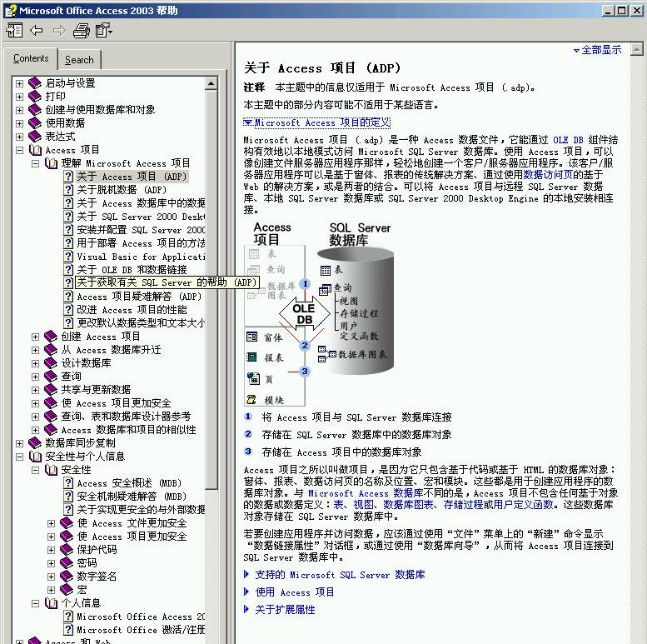Select 查询、表和数据库设计器参考 tree item
647x644 pixels.
click(x=126, y=416)
